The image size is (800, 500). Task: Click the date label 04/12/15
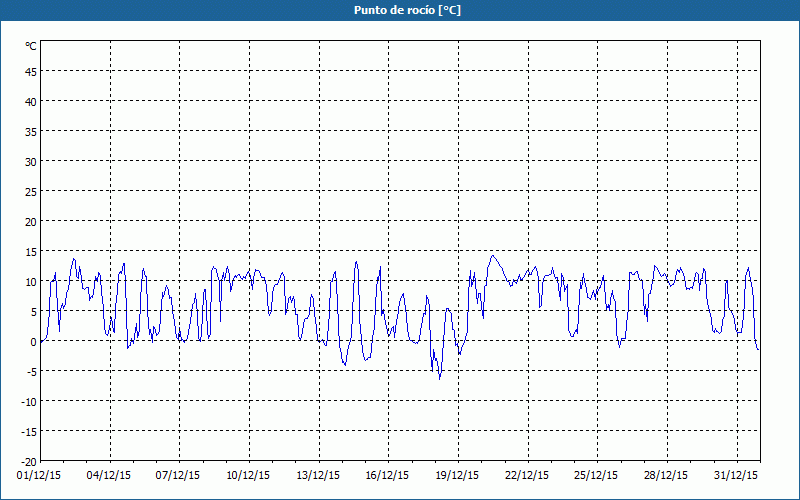109,476
